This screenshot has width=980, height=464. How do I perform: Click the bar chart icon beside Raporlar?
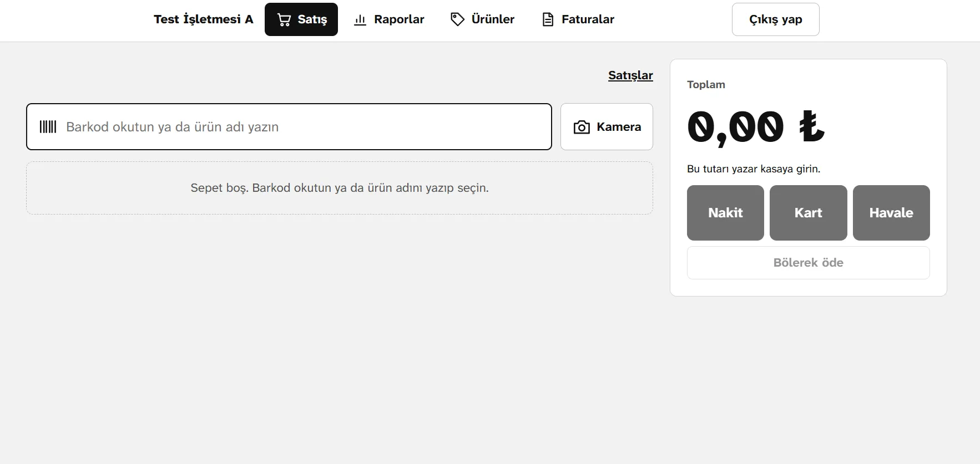click(360, 20)
